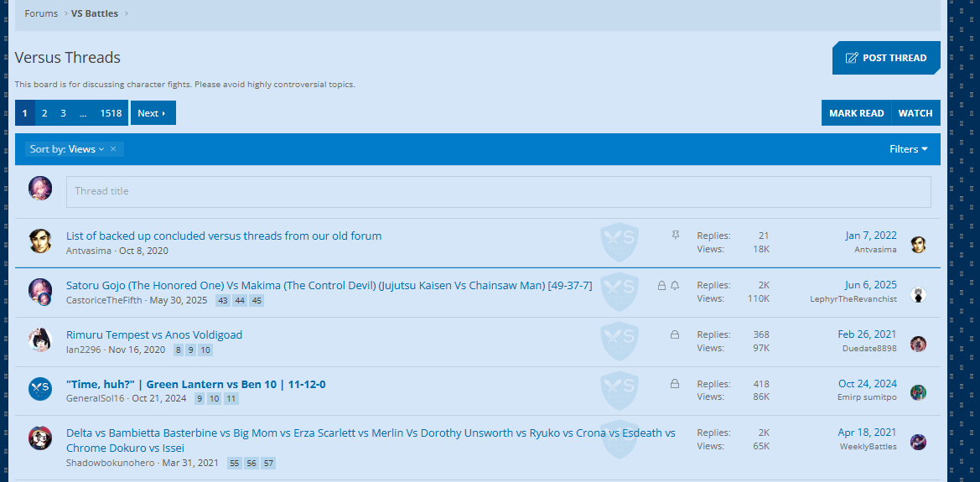Open Ian2296's avatar on the Rimuru thread
This screenshot has height=482, width=980.
(x=40, y=340)
